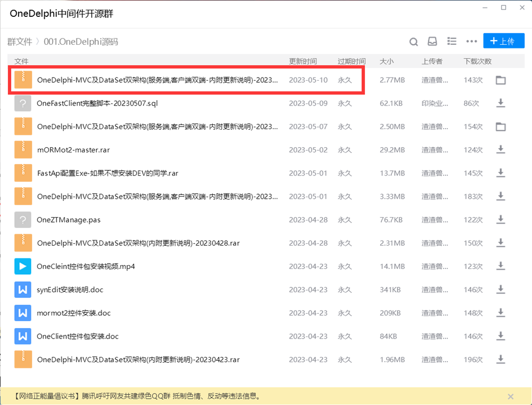532x405 pixels.
Task: Select file name OneZTManage.pas
Action: point(68,220)
